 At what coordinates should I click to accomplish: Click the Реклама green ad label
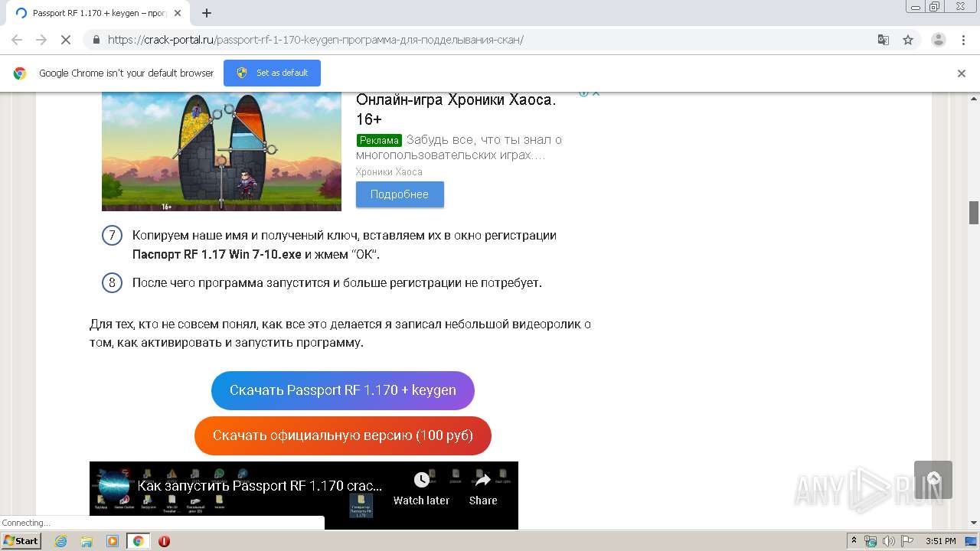379,140
